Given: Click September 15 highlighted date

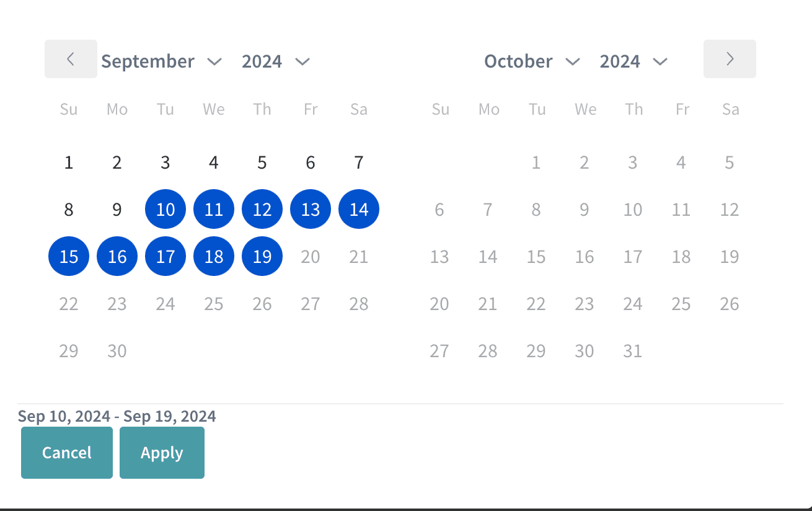Looking at the screenshot, I should coord(69,257).
